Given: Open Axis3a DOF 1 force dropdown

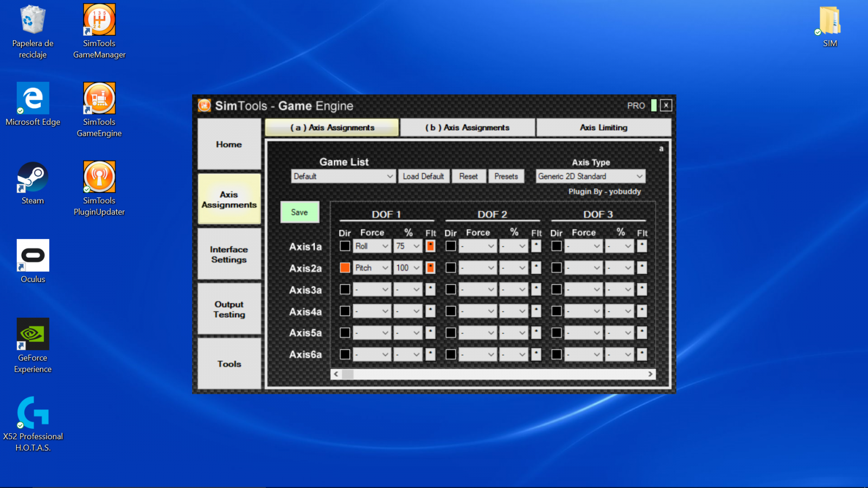Looking at the screenshot, I should [372, 290].
